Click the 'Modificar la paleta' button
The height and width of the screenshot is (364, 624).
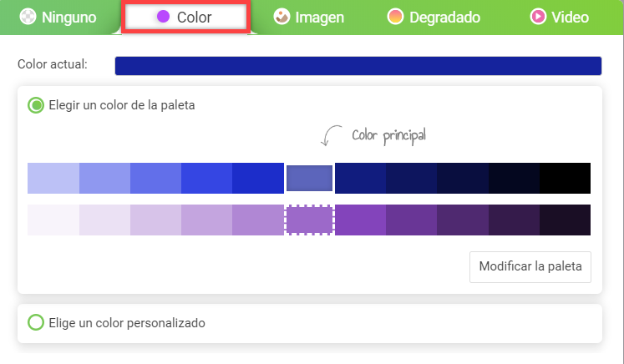(x=530, y=267)
